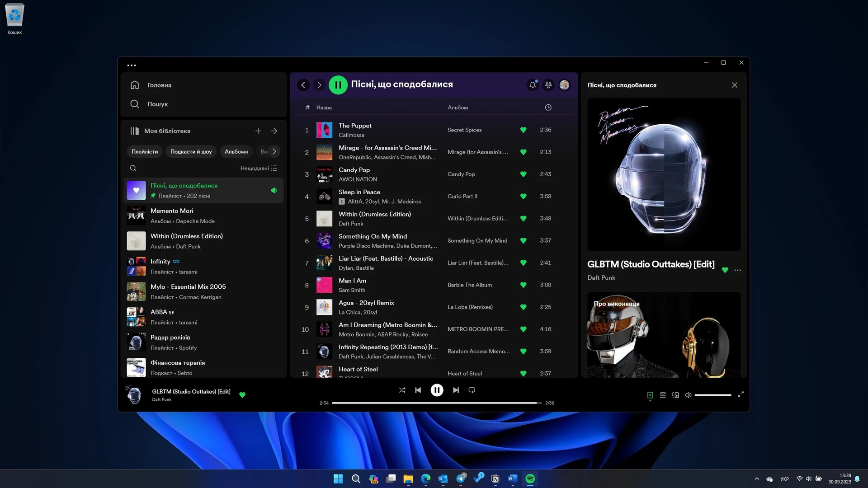Open Windows Start menu
This screenshot has height=488, width=868.
338,479
